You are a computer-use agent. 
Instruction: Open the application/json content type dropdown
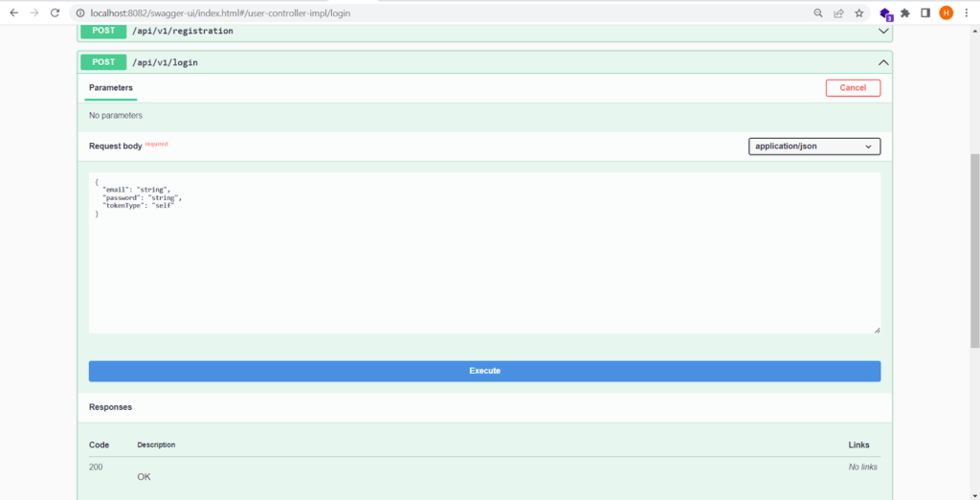[814, 147]
